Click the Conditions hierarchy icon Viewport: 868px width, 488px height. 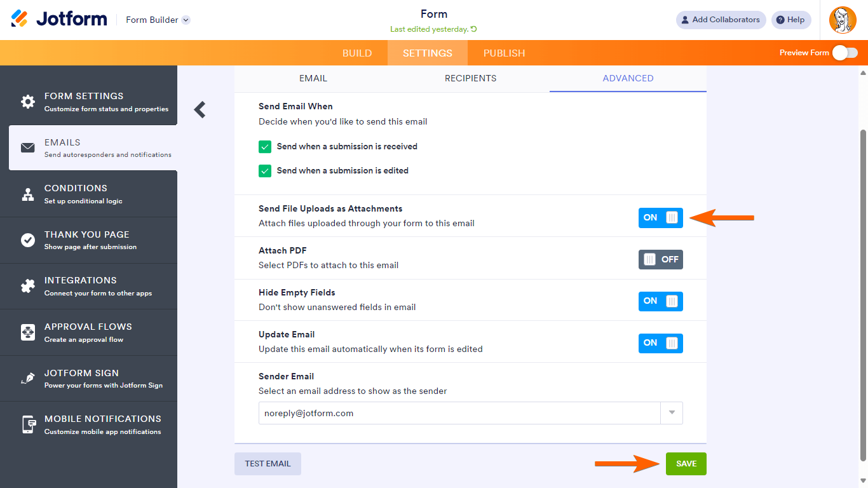[28, 194]
